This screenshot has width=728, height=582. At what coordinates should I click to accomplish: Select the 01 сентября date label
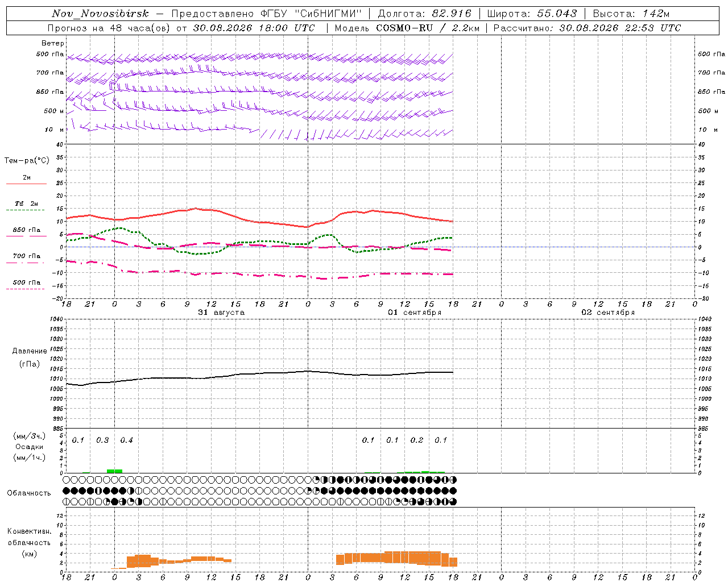415,313
